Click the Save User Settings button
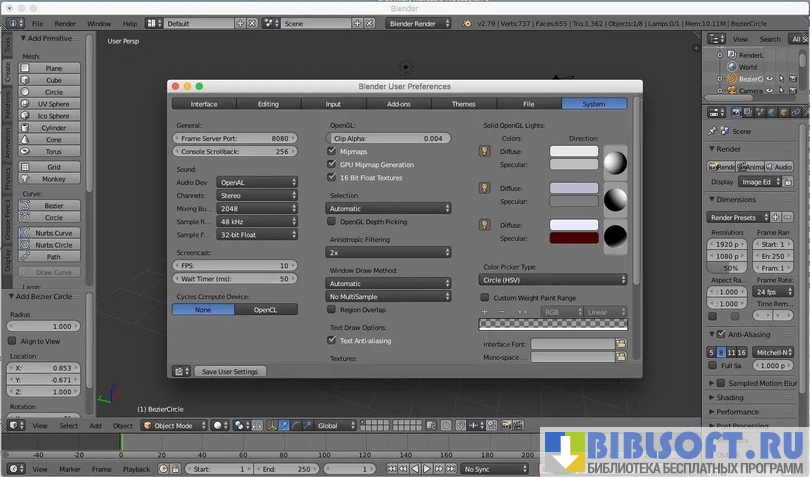The height and width of the screenshot is (477, 810). click(x=230, y=371)
